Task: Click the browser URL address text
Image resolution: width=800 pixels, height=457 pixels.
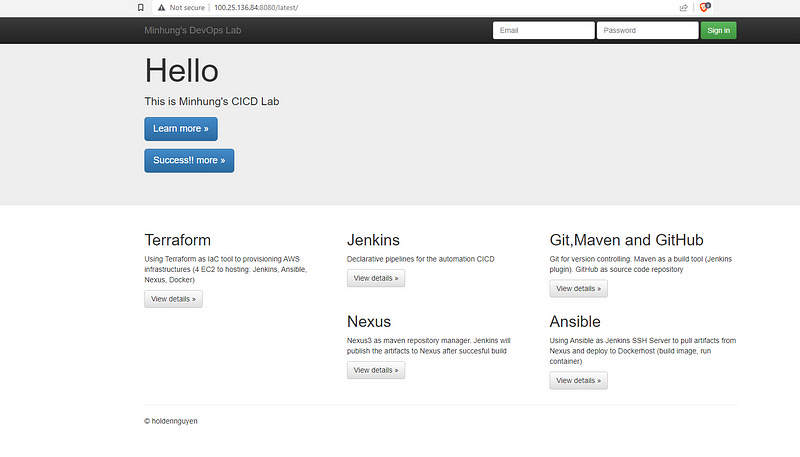Action: coord(256,8)
